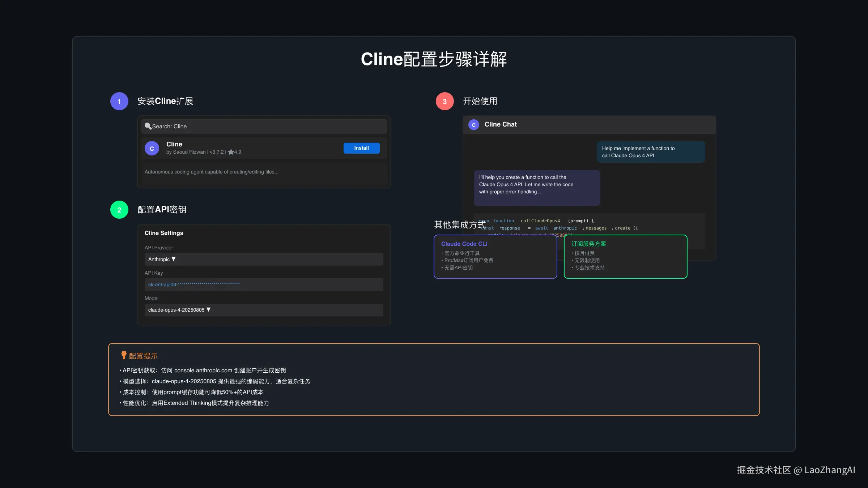Image resolution: width=868 pixels, height=488 pixels.
Task: Click the API Key input field
Action: [x=263, y=284]
